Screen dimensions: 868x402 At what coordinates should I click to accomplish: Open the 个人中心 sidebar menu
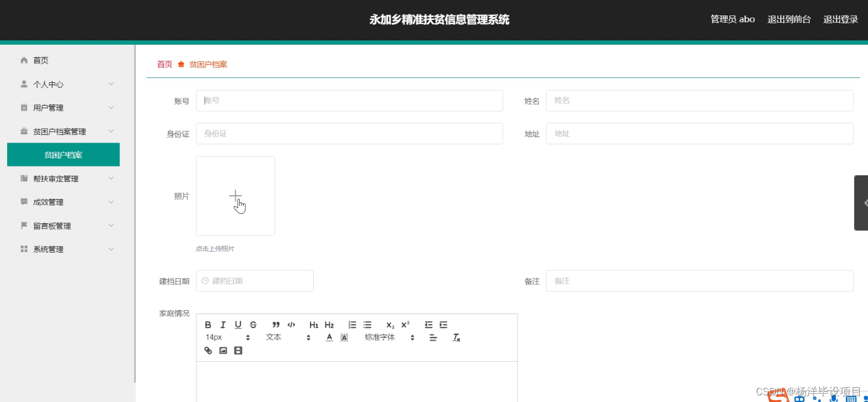[64, 84]
